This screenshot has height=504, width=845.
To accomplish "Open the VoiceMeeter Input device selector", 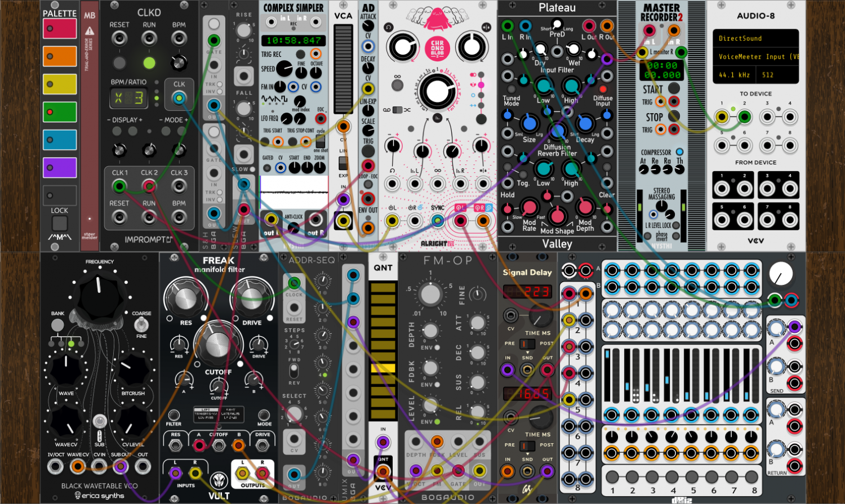I will click(x=755, y=56).
